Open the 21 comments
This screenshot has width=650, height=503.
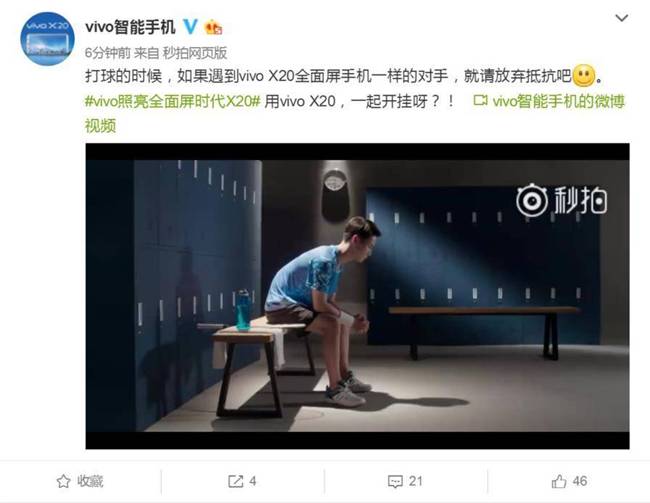click(x=415, y=481)
